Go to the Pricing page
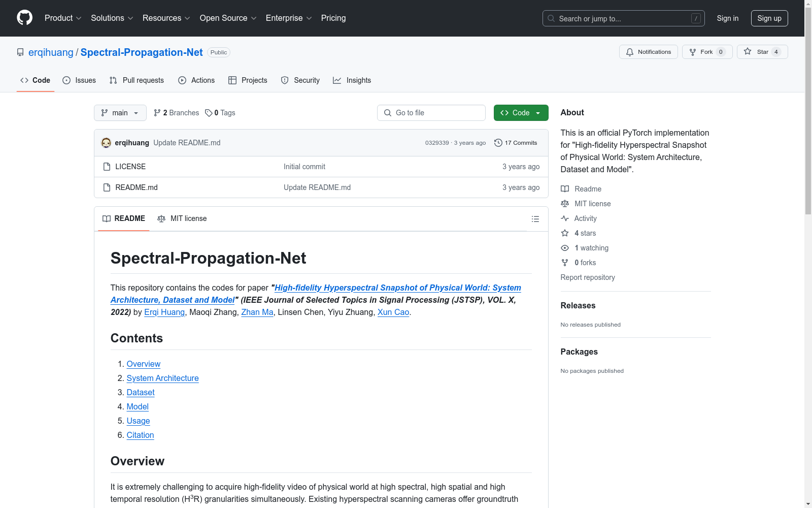The image size is (812, 508). point(333,18)
